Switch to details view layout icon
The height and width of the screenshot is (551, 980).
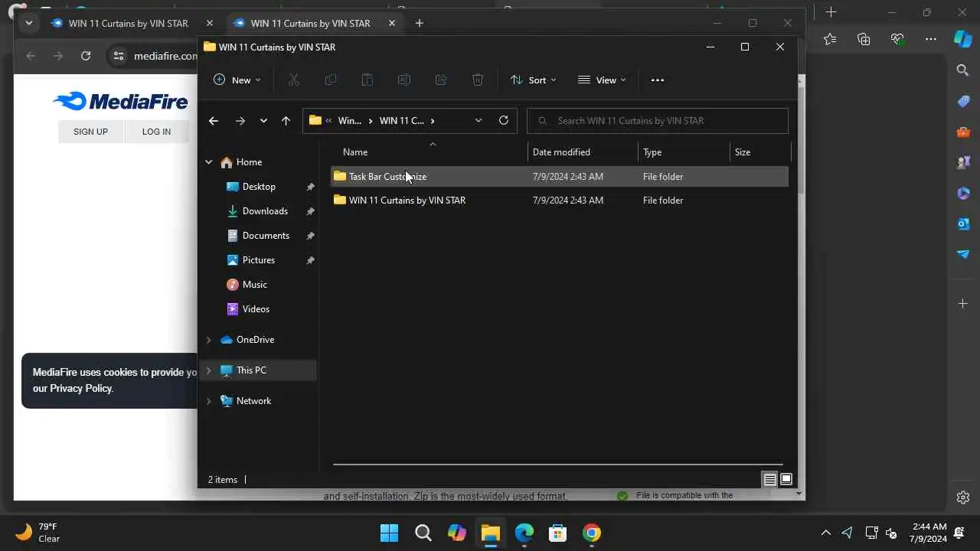pyautogui.click(x=770, y=480)
